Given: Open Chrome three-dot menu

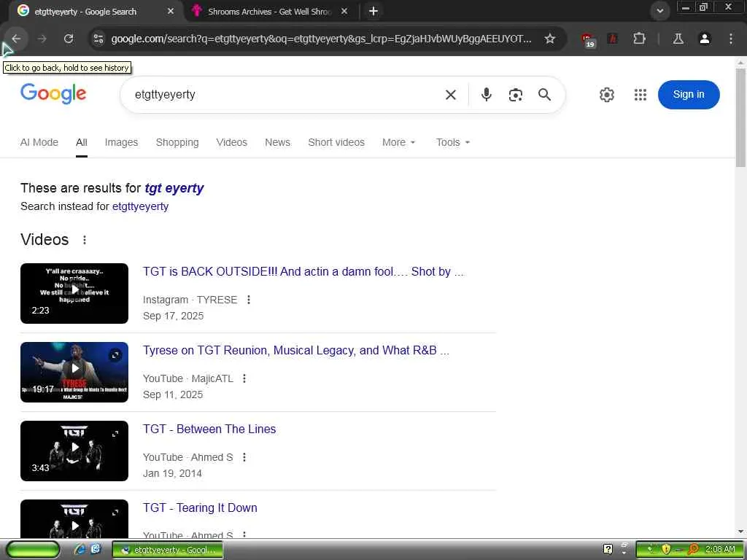Looking at the screenshot, I should (731, 39).
